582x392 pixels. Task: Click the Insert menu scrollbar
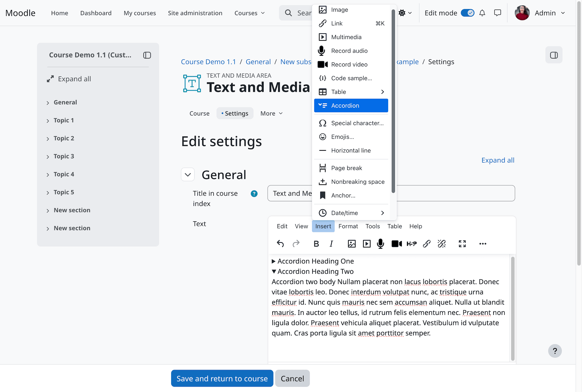pos(393,102)
